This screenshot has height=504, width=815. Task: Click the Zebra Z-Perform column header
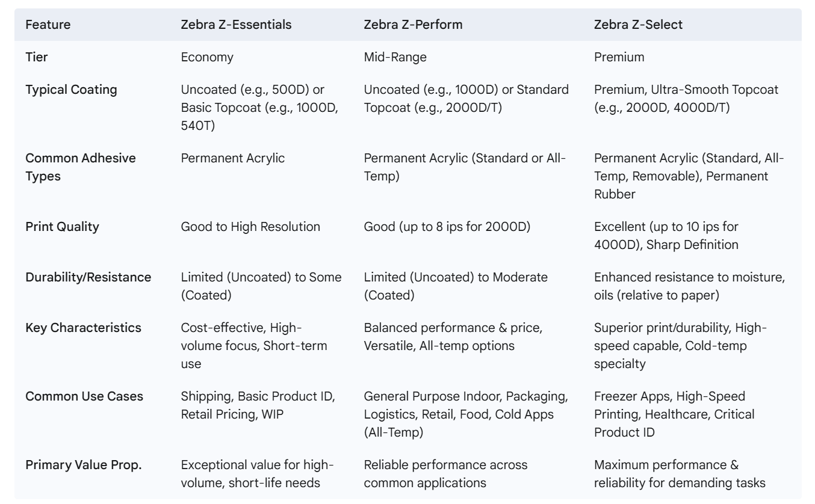pyautogui.click(x=408, y=25)
